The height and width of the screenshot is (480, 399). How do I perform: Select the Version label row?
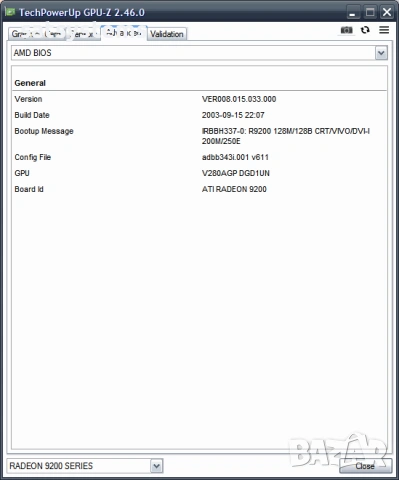28,99
